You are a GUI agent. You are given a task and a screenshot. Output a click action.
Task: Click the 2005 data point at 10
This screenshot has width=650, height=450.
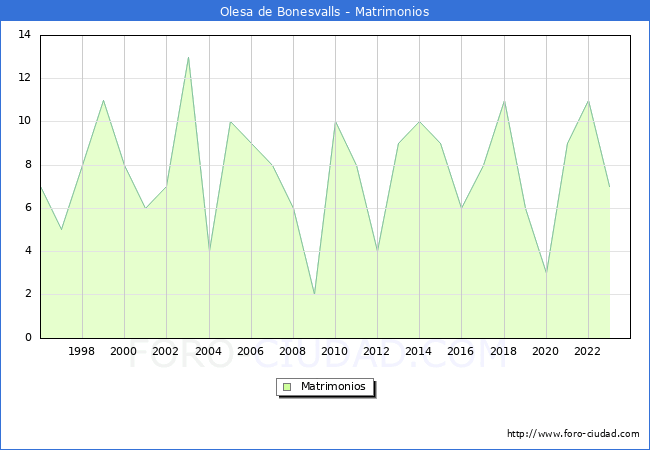(230, 122)
